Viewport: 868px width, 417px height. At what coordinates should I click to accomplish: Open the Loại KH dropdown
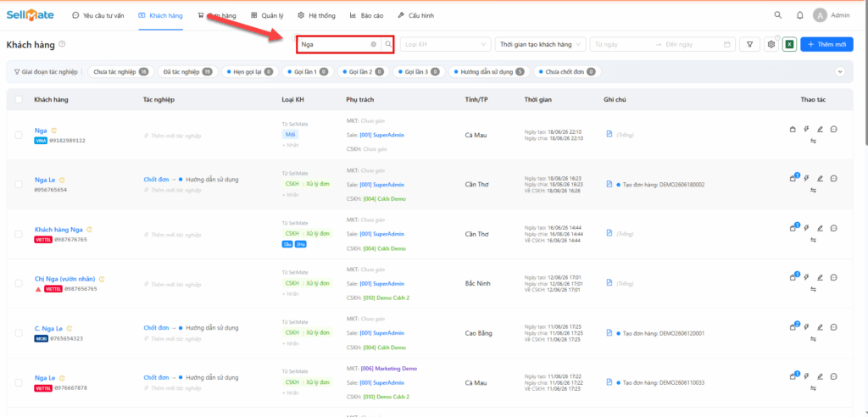tap(446, 44)
